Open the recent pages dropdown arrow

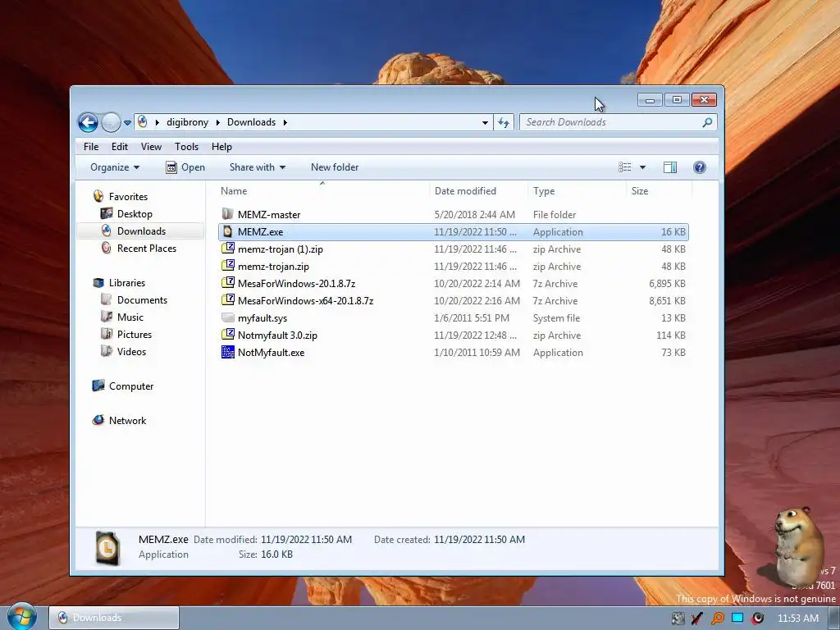[x=127, y=123]
